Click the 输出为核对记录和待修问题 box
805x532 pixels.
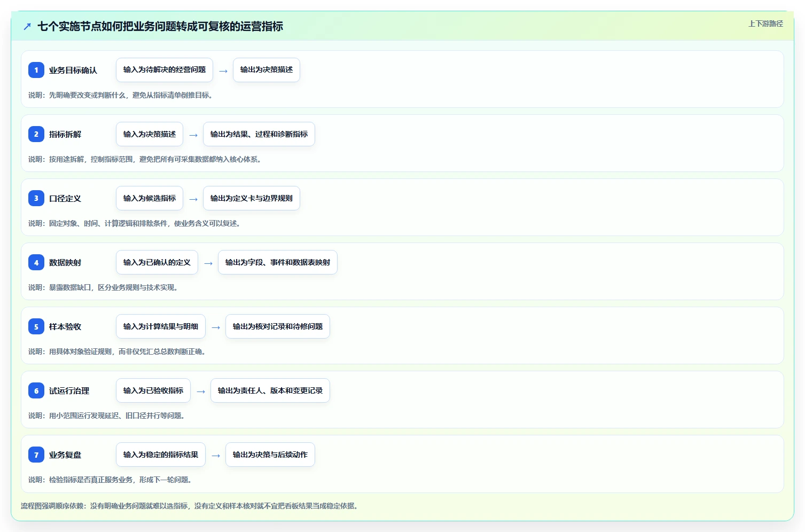tap(278, 326)
